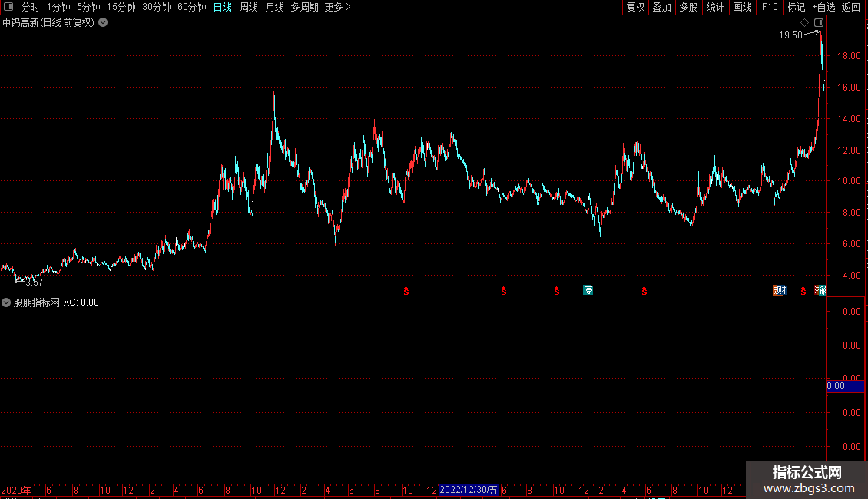The width and height of the screenshot is (868, 499).
Task: Click the 19.58 high price label
Action: pyautogui.click(x=790, y=35)
